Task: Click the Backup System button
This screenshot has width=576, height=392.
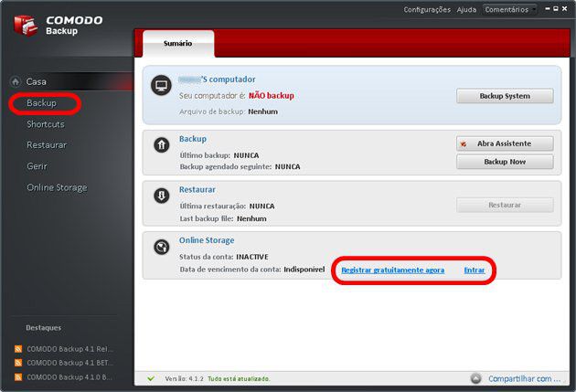Action: (505, 96)
